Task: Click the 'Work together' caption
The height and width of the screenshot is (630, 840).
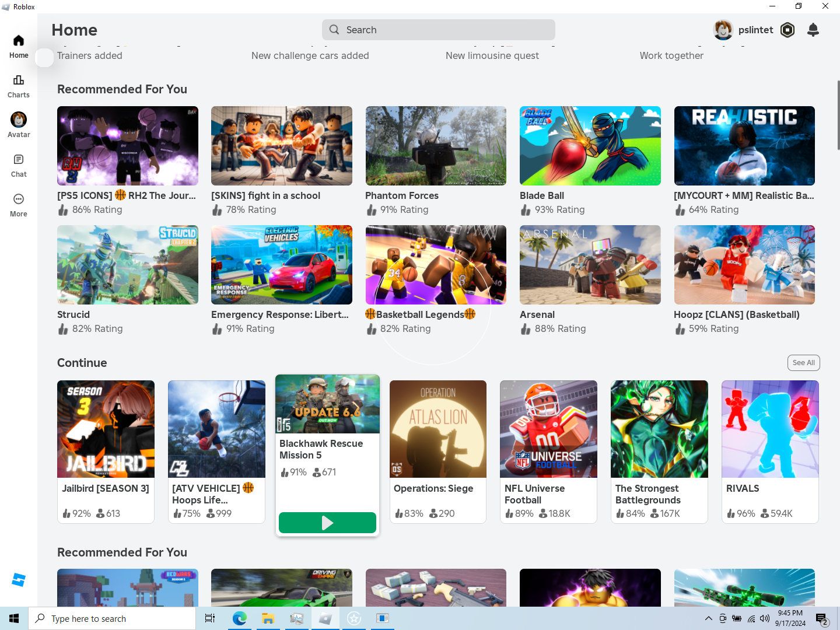Action: coord(671,55)
